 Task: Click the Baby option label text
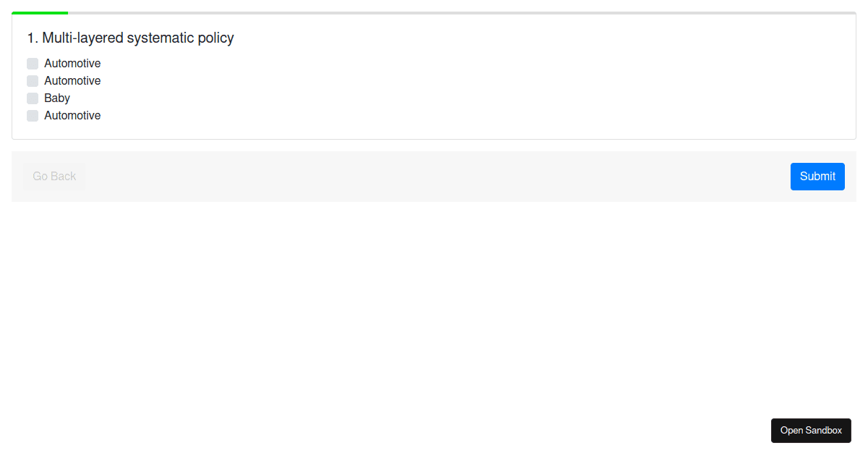[57, 98]
